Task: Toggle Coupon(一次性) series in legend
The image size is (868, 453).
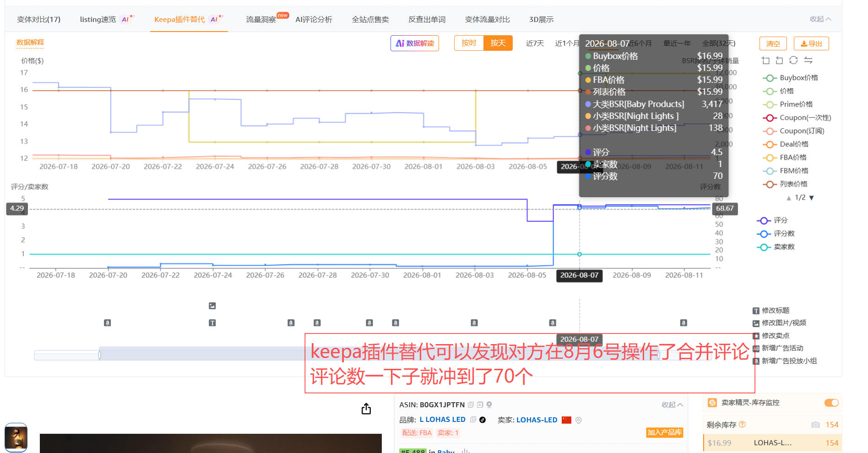Action: click(797, 118)
